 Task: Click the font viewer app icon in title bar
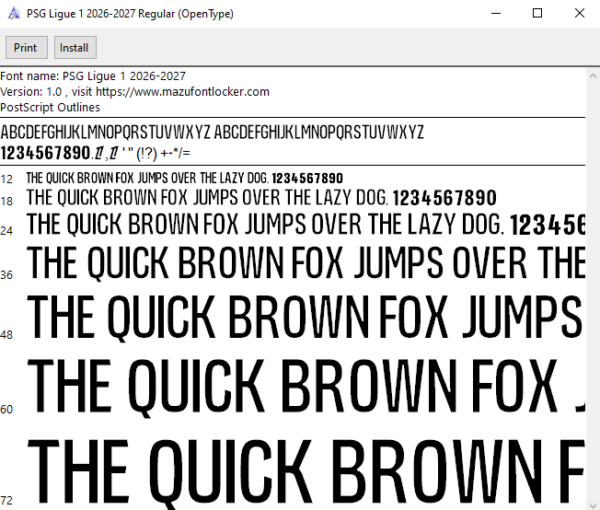[14, 14]
